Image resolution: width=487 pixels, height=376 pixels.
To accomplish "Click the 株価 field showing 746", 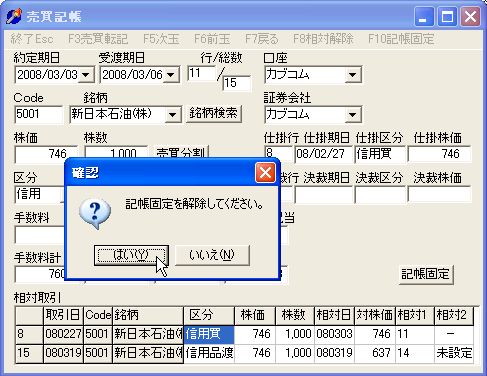I will click(46, 154).
